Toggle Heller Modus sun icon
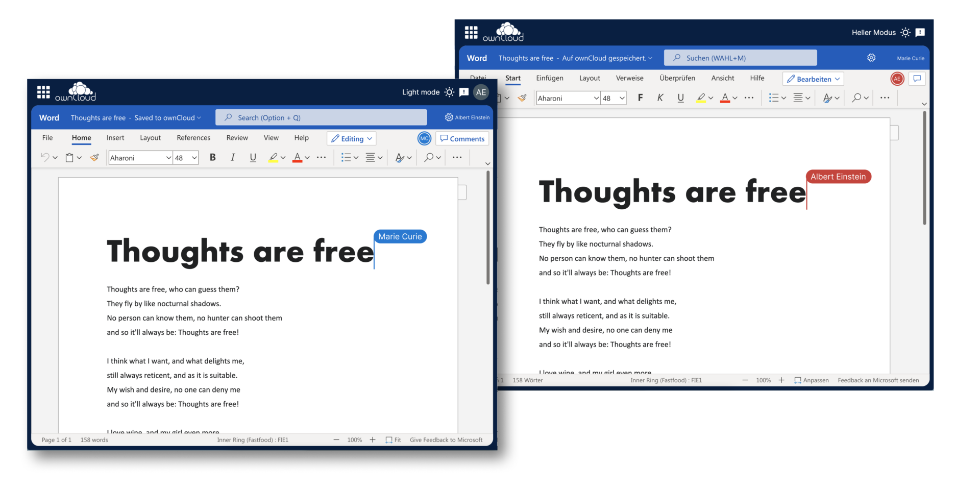Screen dimensions: 980x490 905,32
